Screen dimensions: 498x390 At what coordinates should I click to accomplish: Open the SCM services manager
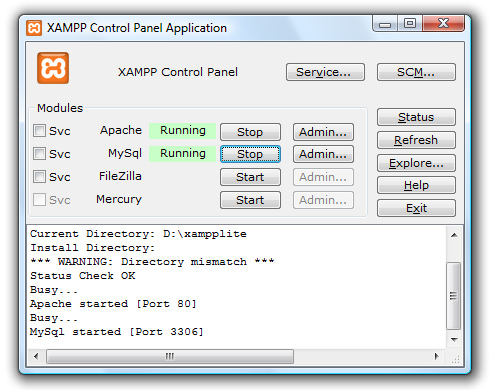click(x=416, y=72)
